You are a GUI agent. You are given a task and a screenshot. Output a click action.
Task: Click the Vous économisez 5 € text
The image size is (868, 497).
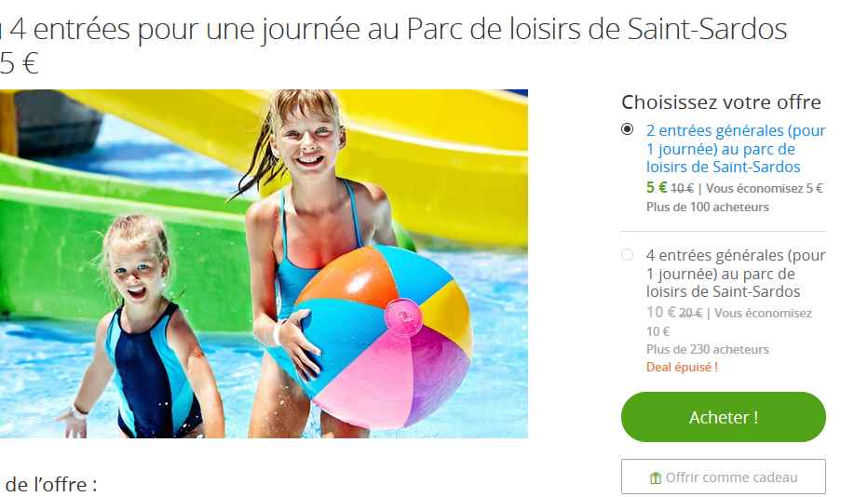[x=765, y=188]
